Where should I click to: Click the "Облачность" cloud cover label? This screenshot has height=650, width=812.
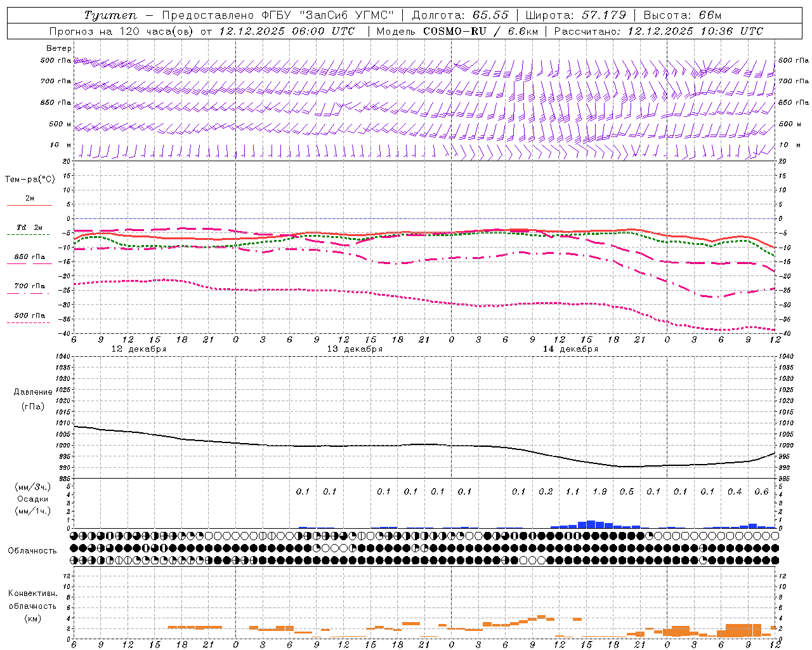[x=32, y=550]
